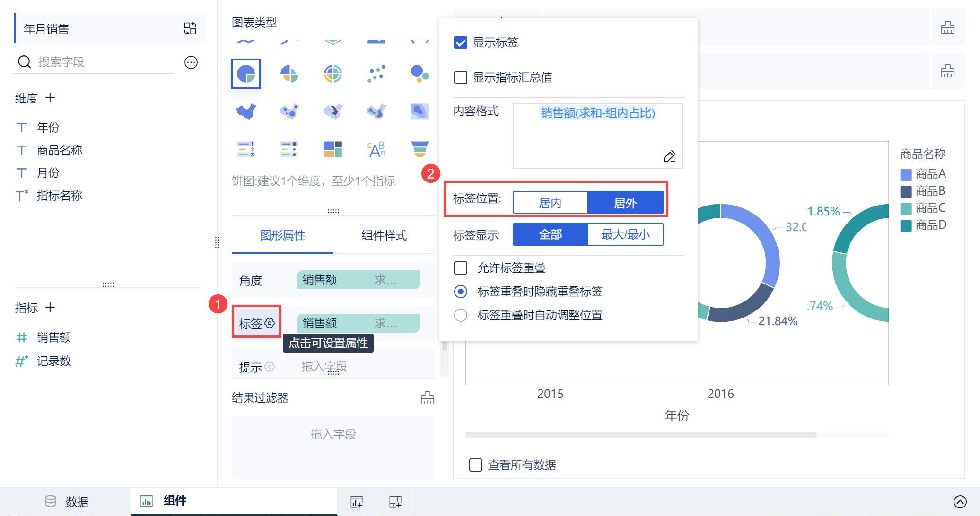Click the 商品A legend color swatch
Screen dimensions: 980x516
pyautogui.click(x=906, y=175)
